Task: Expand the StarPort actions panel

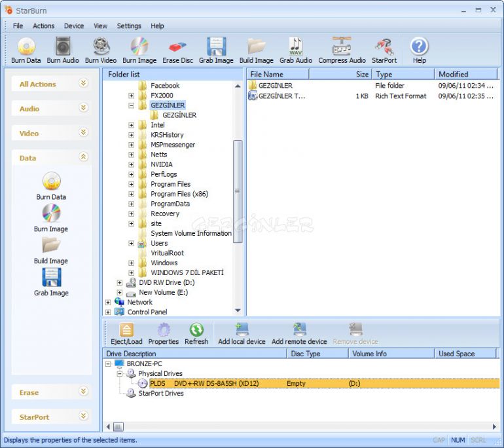Action: pyautogui.click(x=83, y=416)
